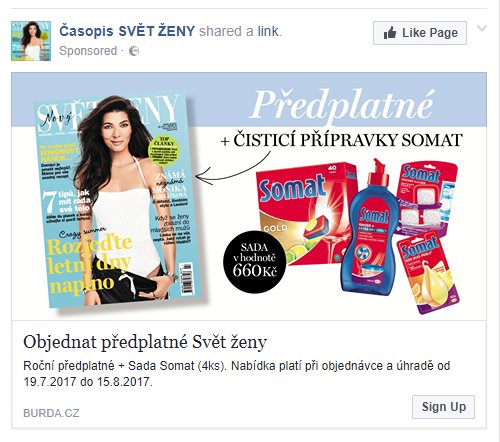Click the BURDA.CZ domain link
Screen dimensions: 500x442
click(51, 413)
